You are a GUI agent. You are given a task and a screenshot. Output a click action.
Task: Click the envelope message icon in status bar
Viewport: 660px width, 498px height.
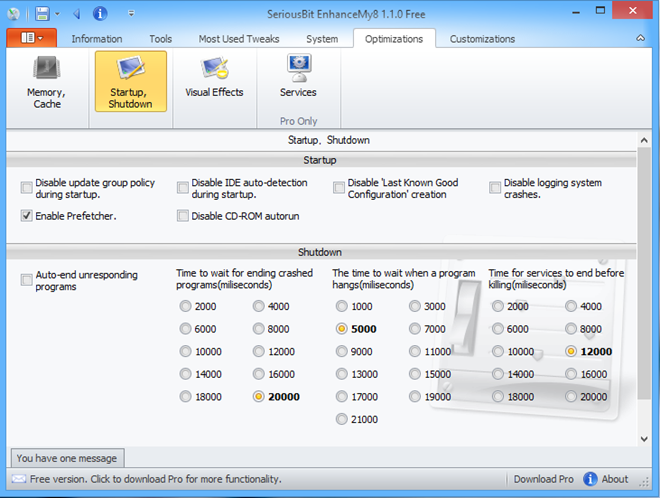coord(19,479)
